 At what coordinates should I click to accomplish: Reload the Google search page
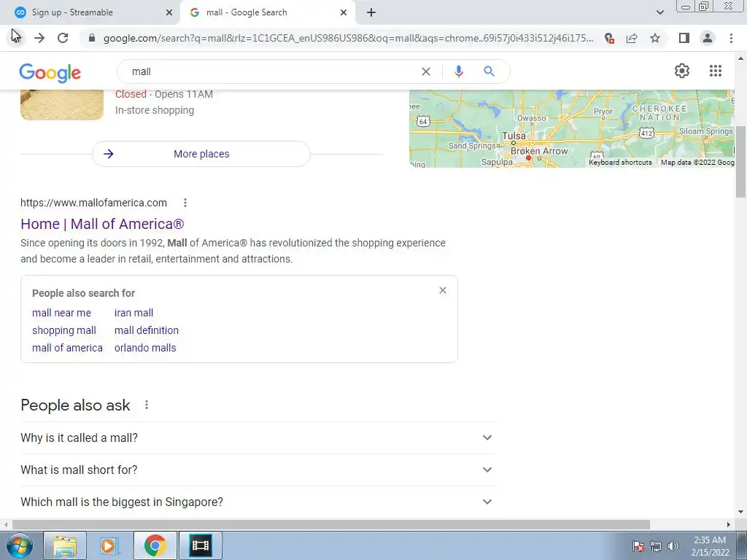point(63,38)
